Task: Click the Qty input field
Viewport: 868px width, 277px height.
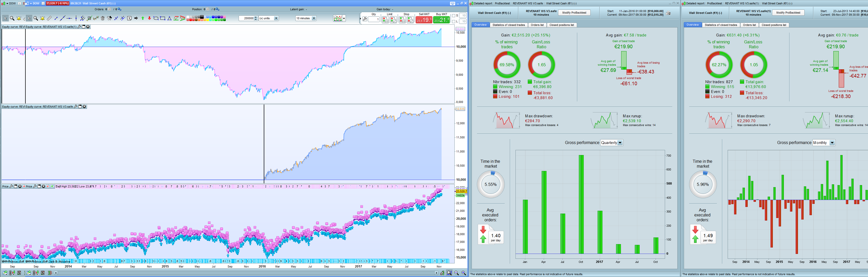Action: point(374,20)
